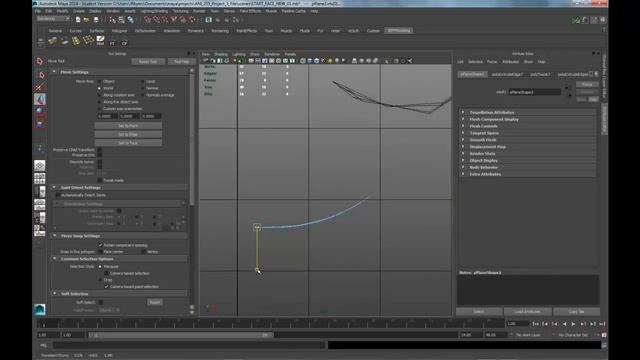This screenshot has width=640, height=360.
Task: Open the Attribute Editor Selected menu
Action: (475, 62)
